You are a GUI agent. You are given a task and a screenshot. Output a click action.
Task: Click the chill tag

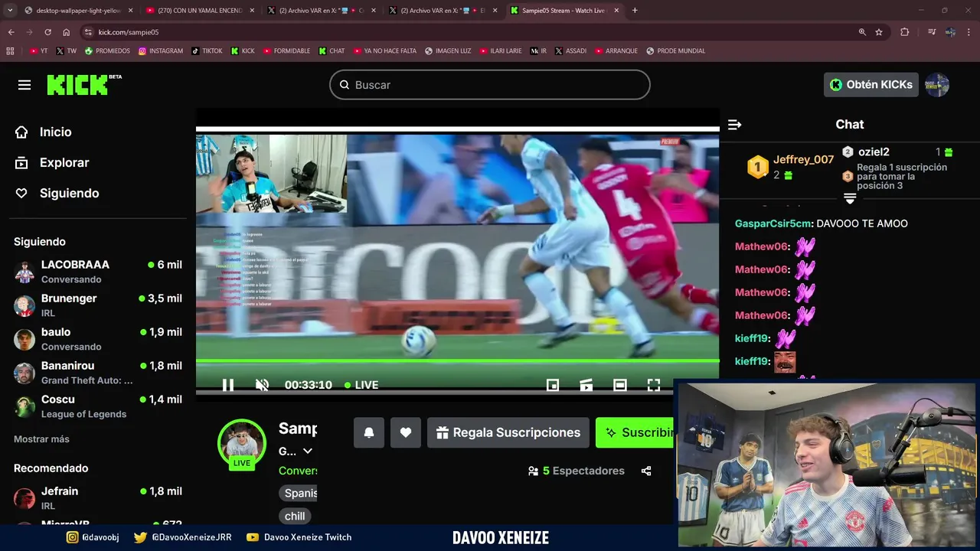pyautogui.click(x=295, y=517)
